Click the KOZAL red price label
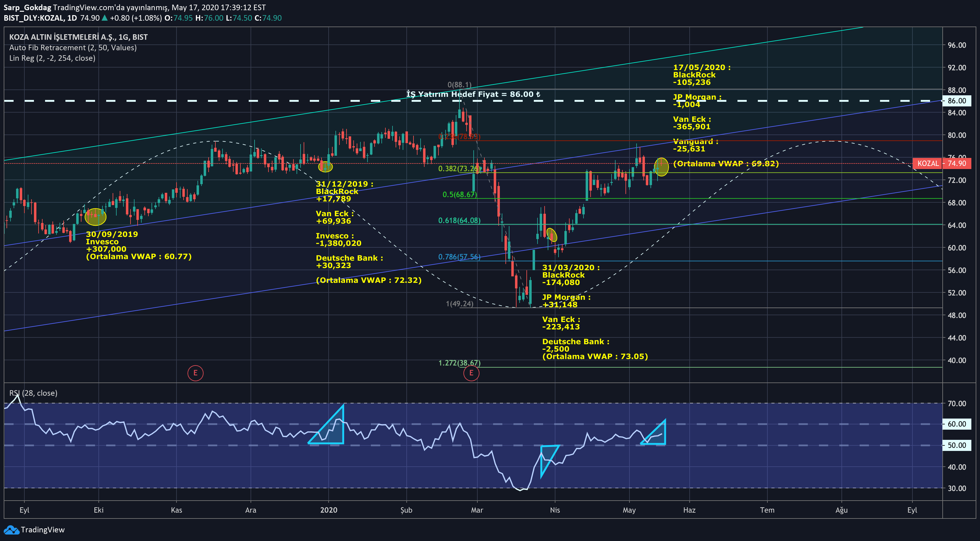Screen dimensions: 980x541 928,163
